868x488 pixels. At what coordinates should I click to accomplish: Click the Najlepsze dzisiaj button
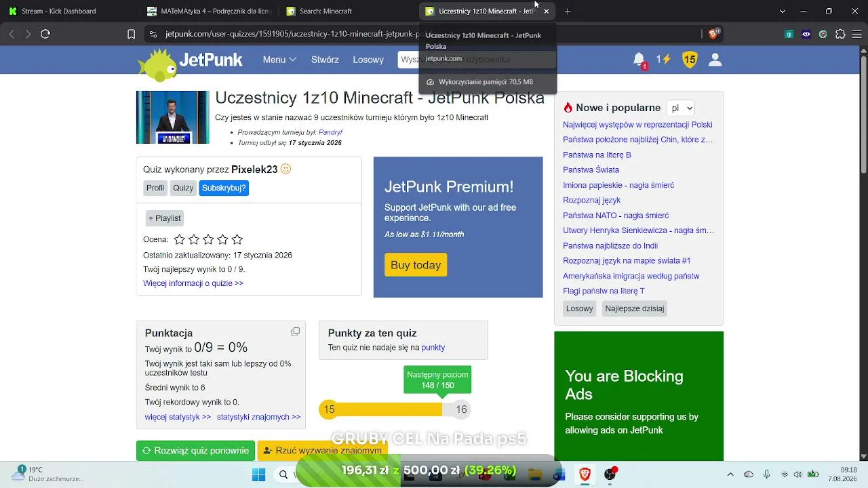tap(635, 308)
